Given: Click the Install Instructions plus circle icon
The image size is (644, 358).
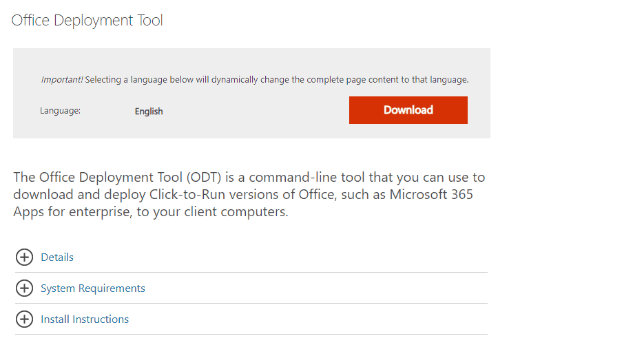Looking at the screenshot, I should (x=24, y=319).
